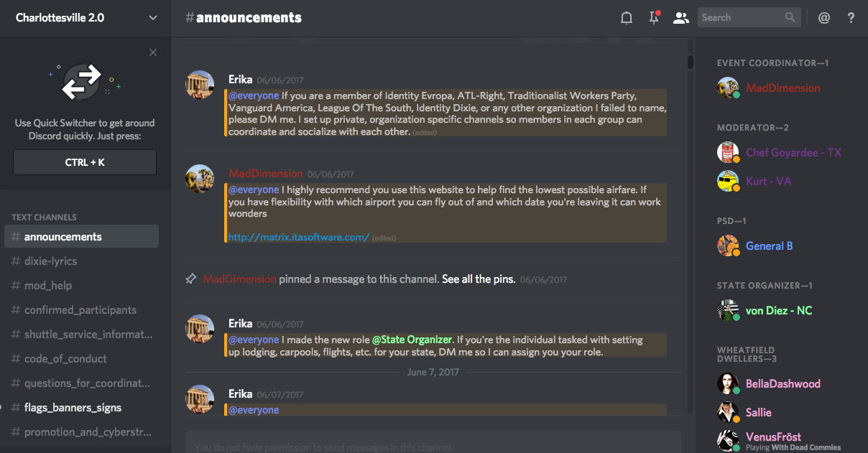Show pinned messages in header
Viewport: 868px width, 453px height.
(654, 18)
